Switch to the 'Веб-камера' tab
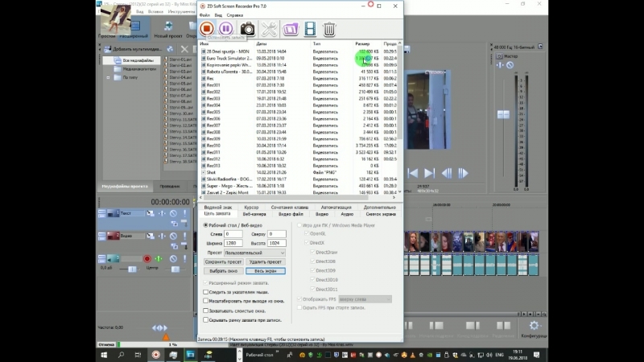This screenshot has width=644, height=362. click(x=253, y=215)
